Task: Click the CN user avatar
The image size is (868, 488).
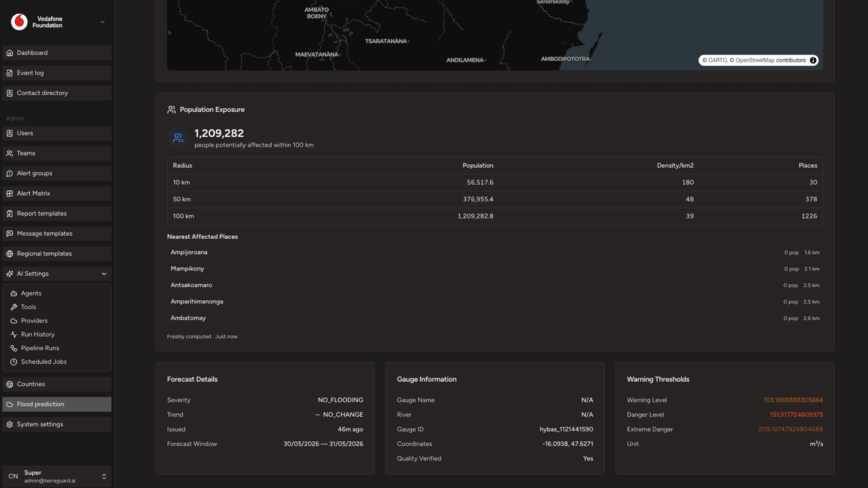Action: (13, 476)
